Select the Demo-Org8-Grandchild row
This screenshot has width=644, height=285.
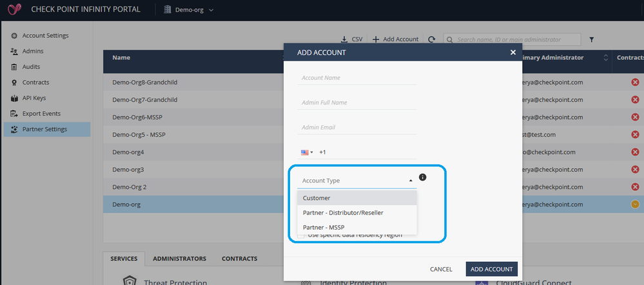click(x=193, y=83)
